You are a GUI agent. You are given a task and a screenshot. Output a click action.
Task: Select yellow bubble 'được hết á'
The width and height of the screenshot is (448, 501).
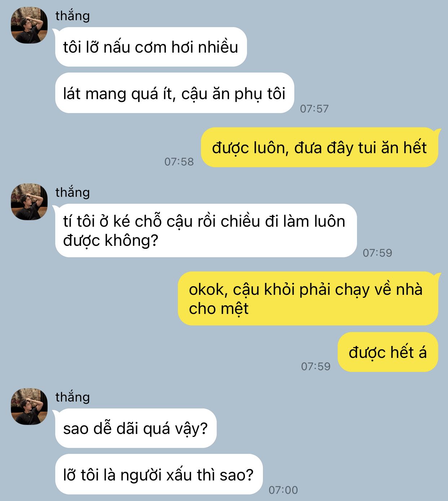pyautogui.click(x=388, y=352)
